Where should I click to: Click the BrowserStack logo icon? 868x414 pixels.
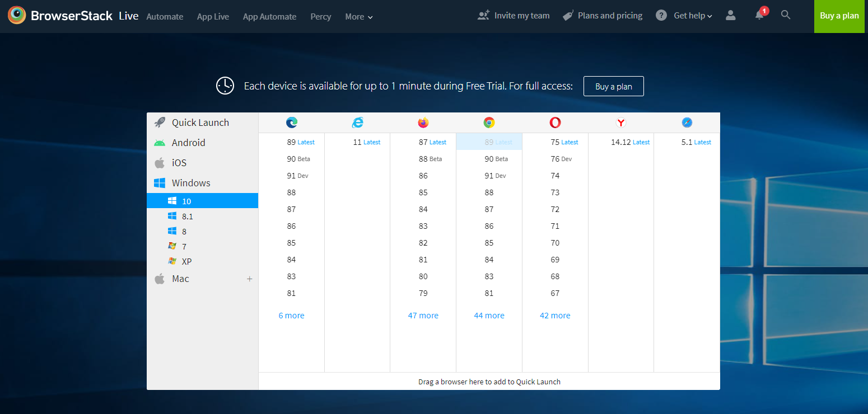coord(17,16)
